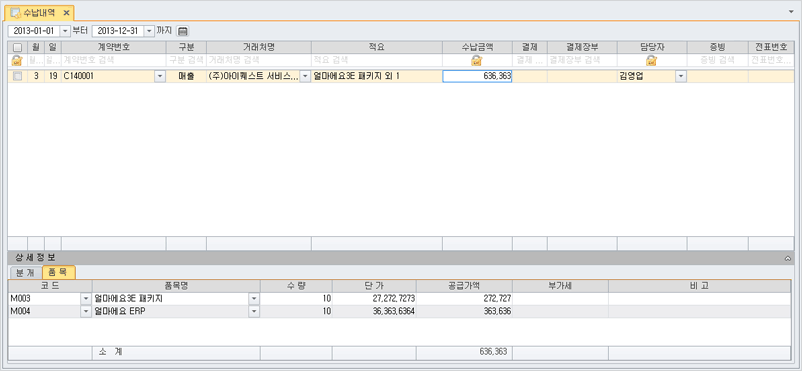Click the calendar period icon after 까지
Screen dimensions: 802x371
click(183, 31)
